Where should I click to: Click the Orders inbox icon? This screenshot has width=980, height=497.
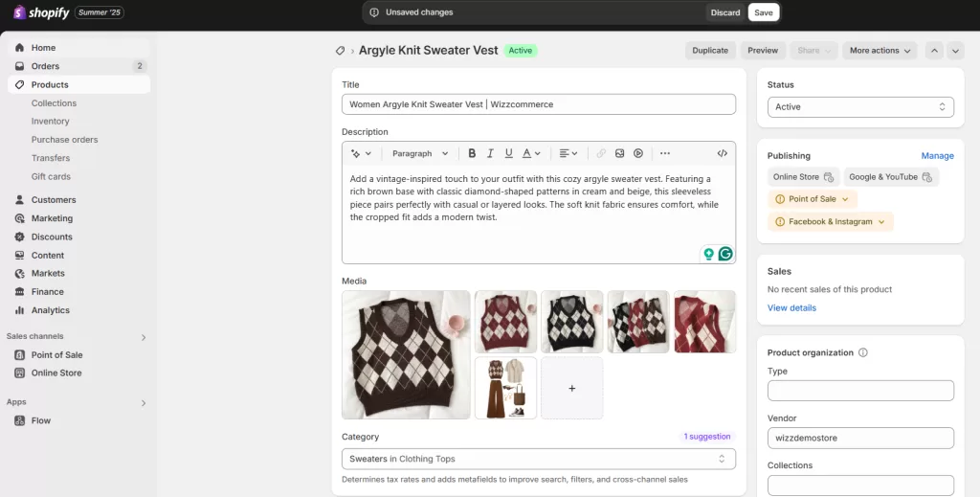(19, 66)
